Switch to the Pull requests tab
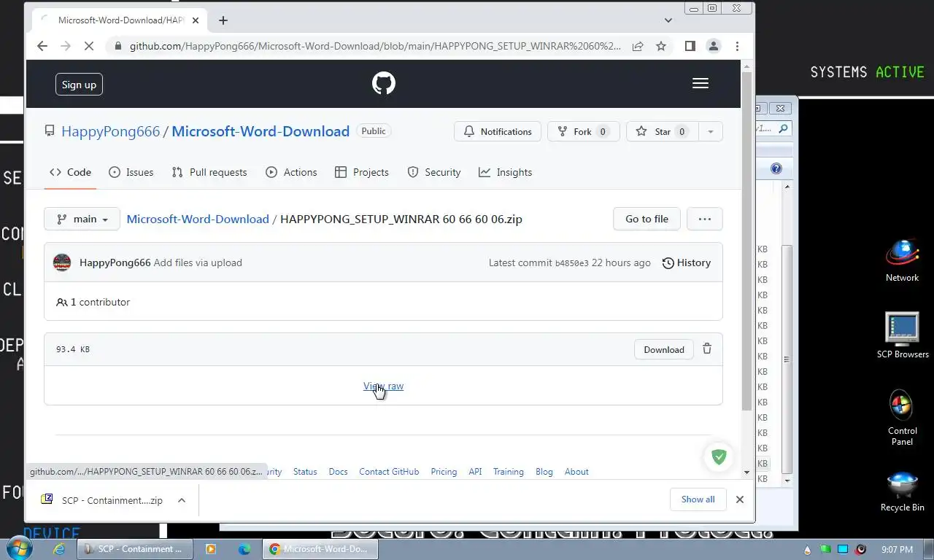The height and width of the screenshot is (560, 934). pos(209,172)
